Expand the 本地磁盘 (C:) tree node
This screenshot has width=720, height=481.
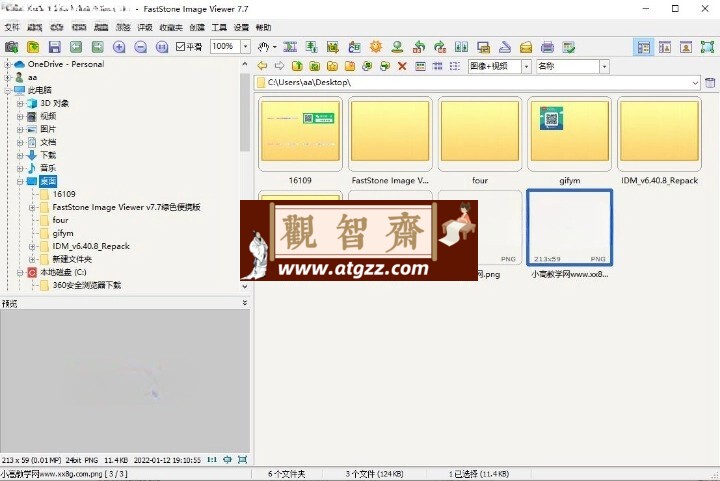point(20,272)
